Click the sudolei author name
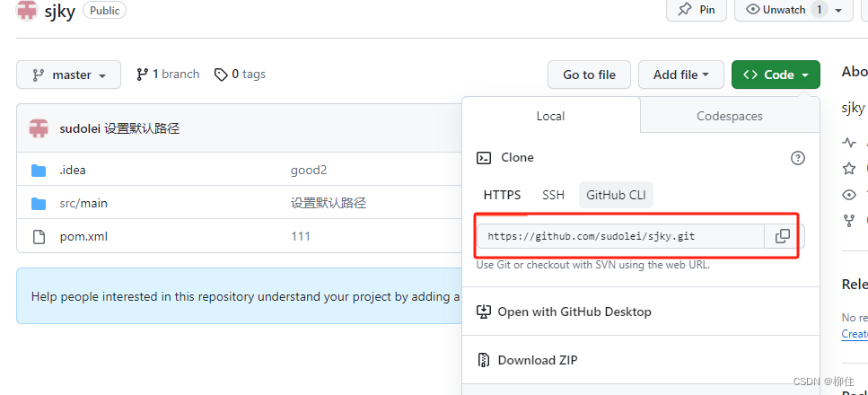The width and height of the screenshot is (868, 395). tap(80, 129)
